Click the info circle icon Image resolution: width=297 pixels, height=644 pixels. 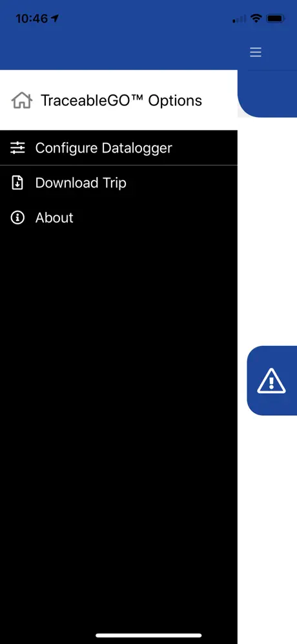click(x=17, y=217)
